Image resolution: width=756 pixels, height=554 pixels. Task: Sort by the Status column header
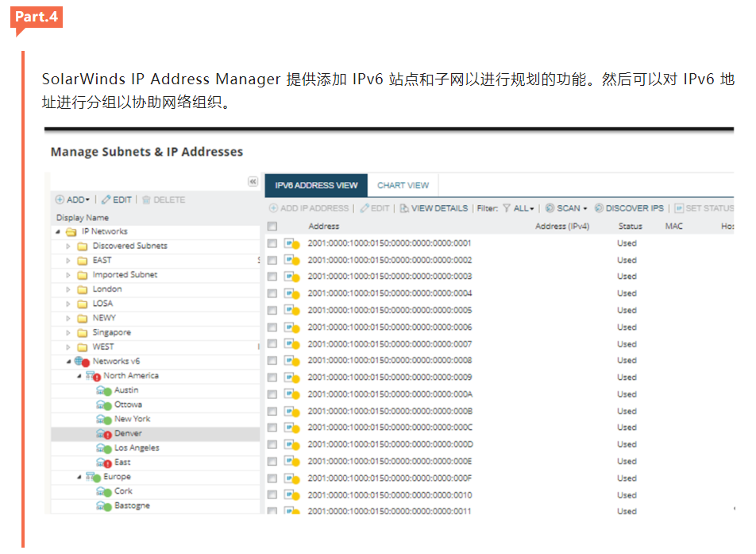[x=631, y=226]
